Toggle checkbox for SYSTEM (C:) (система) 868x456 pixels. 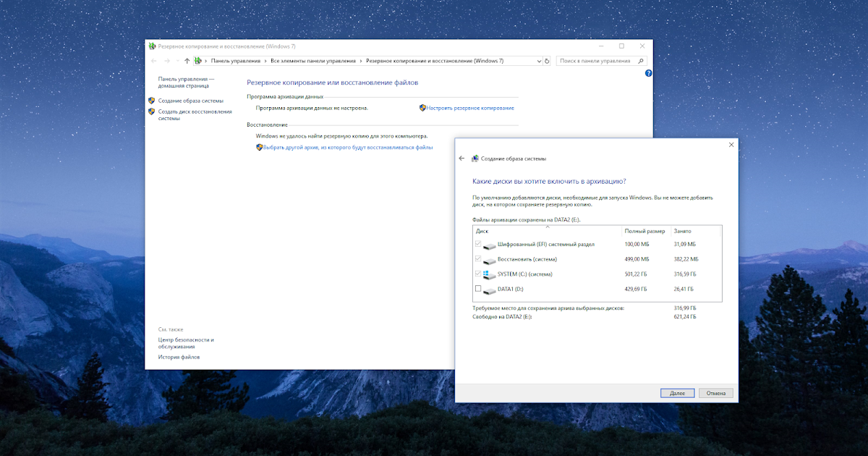pyautogui.click(x=477, y=274)
